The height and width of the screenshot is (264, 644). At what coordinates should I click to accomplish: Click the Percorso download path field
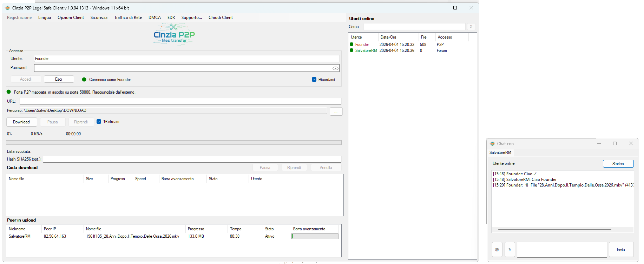[173, 110]
